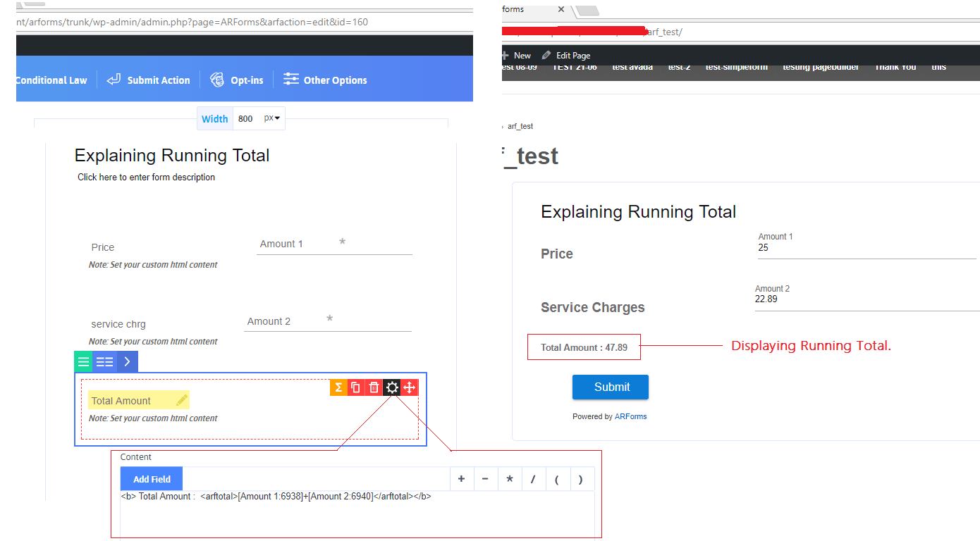Edit Total Amount label with pencil icon
This screenshot has width=980, height=541.
coord(182,400)
